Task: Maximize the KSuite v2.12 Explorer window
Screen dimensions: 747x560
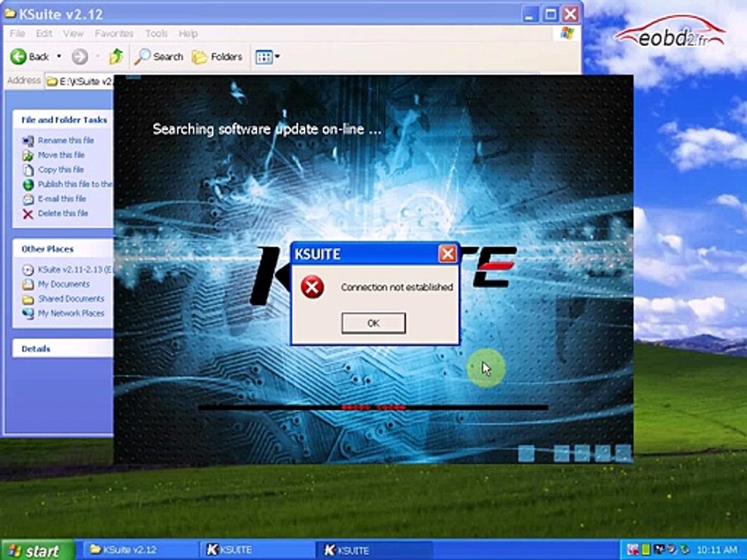Action: click(550, 14)
